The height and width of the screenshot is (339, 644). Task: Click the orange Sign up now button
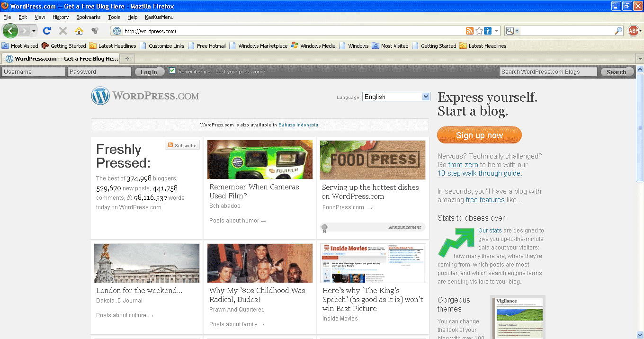[x=479, y=135]
